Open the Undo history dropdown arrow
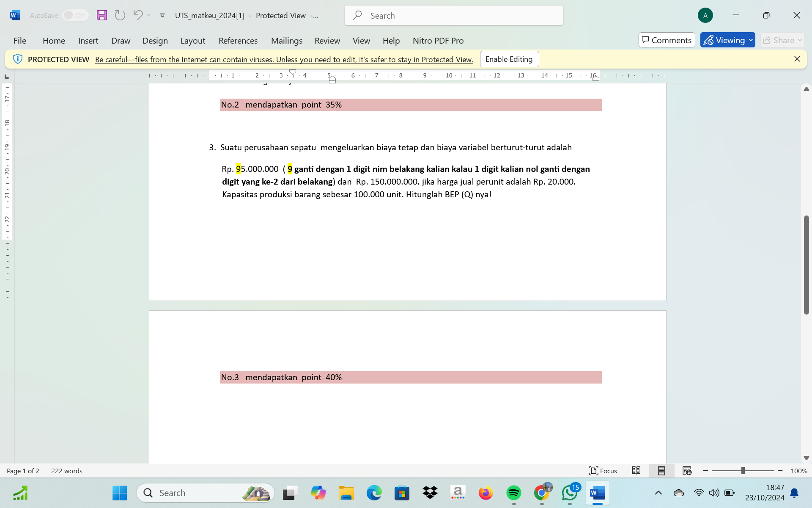 (x=149, y=15)
